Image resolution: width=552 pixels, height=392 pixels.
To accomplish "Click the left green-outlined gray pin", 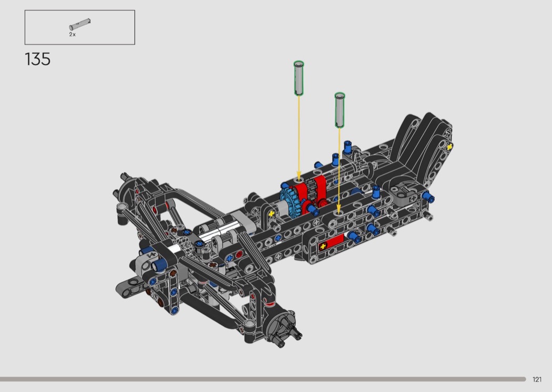I will tap(299, 78).
